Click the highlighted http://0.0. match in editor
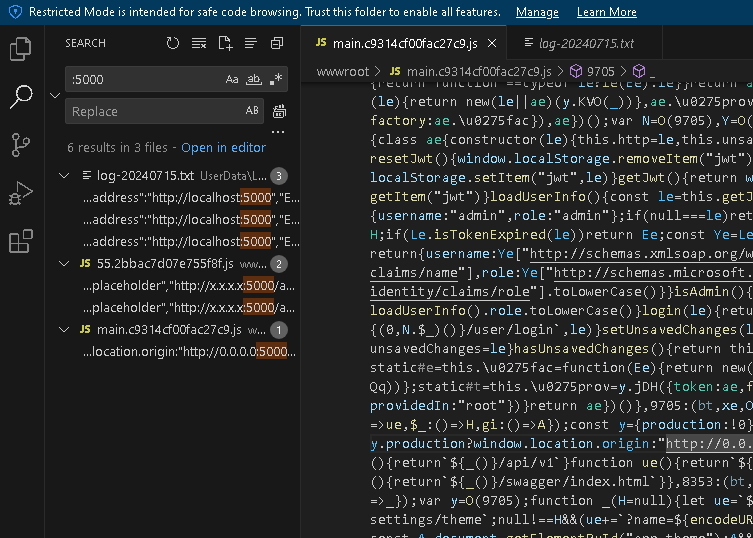This screenshot has height=538, width=753. click(x=709, y=444)
